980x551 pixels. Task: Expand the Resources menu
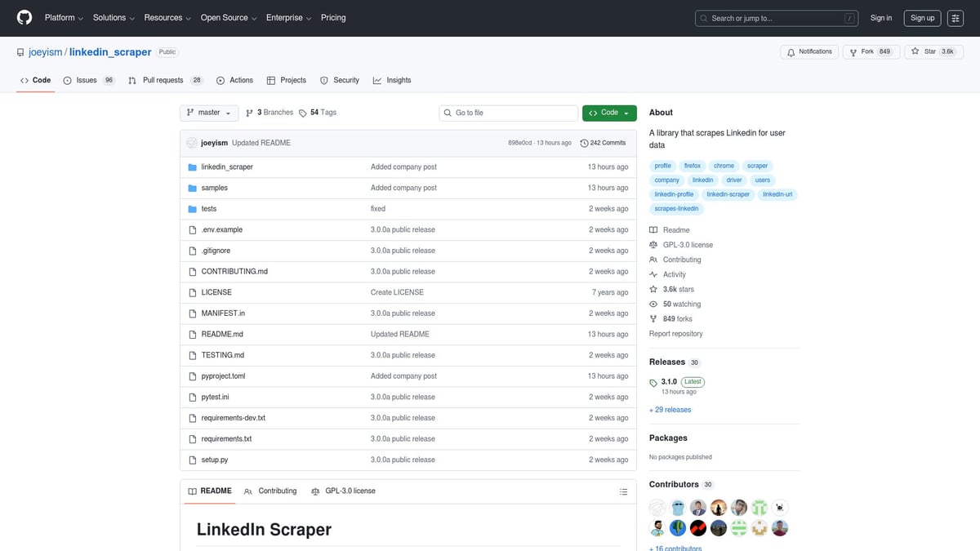coord(167,18)
